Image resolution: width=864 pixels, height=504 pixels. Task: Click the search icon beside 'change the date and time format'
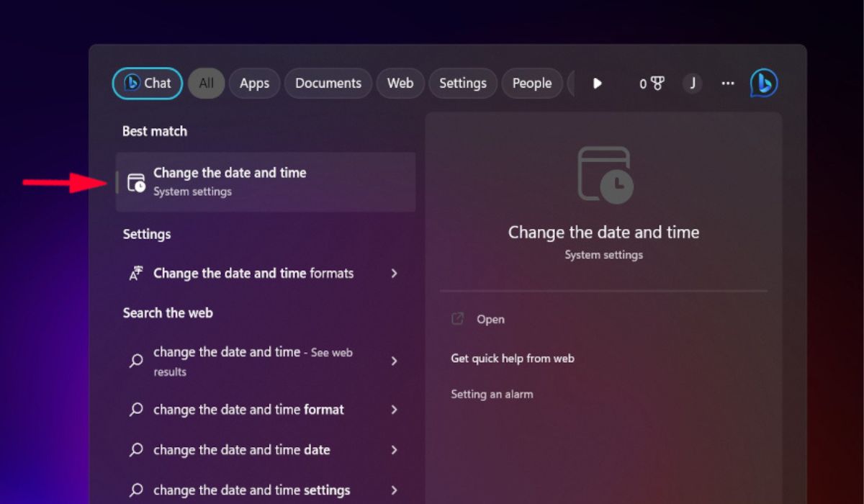135,410
